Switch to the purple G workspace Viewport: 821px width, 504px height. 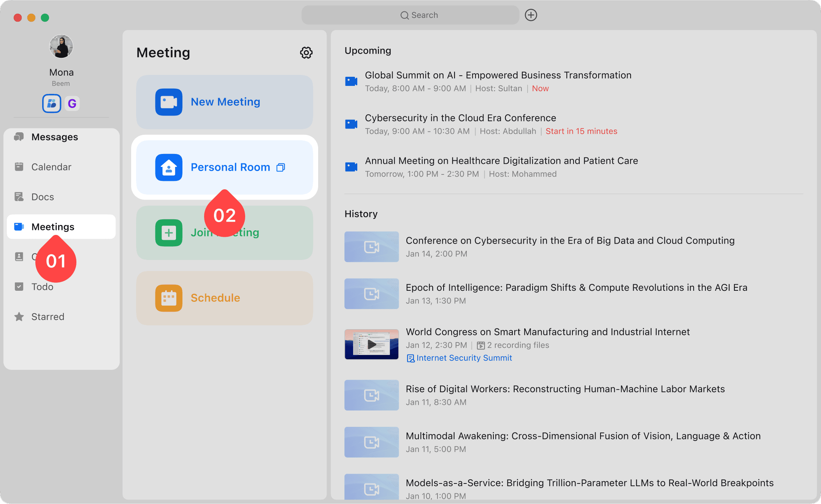[x=72, y=103]
